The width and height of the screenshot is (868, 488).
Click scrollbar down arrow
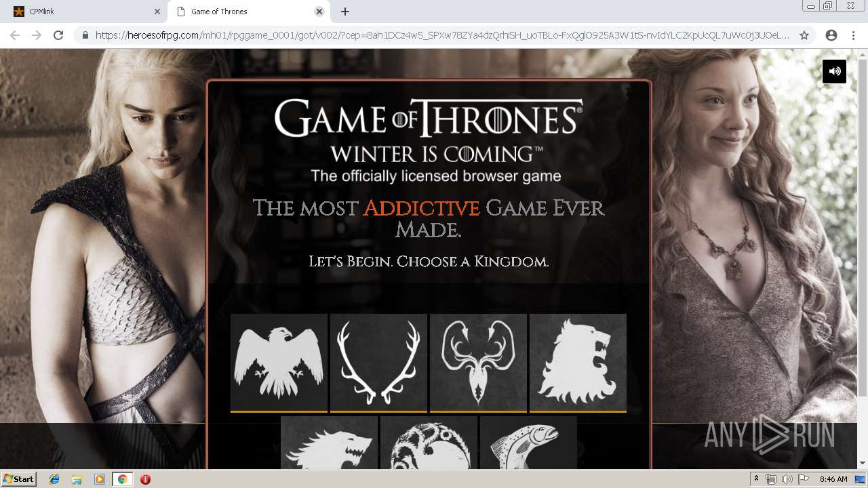pyautogui.click(x=863, y=464)
